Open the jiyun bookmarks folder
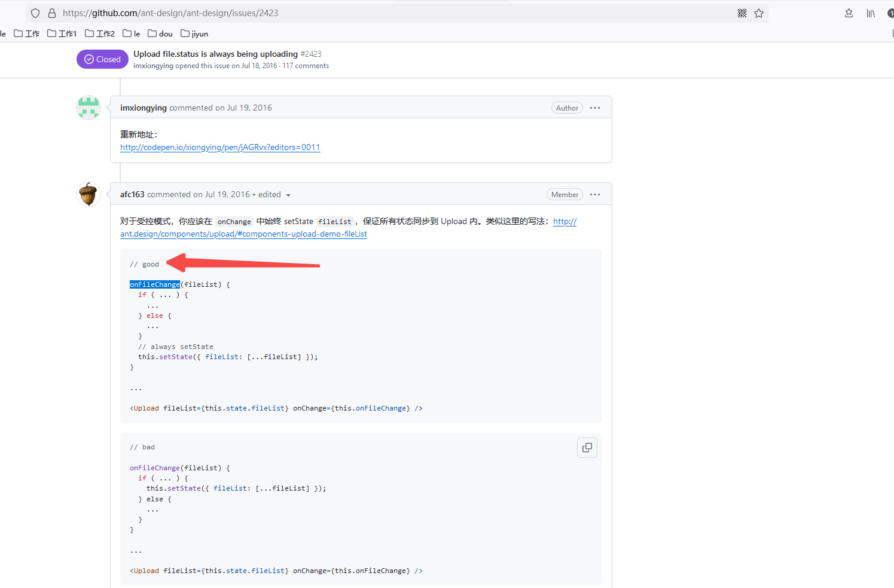 click(x=194, y=33)
